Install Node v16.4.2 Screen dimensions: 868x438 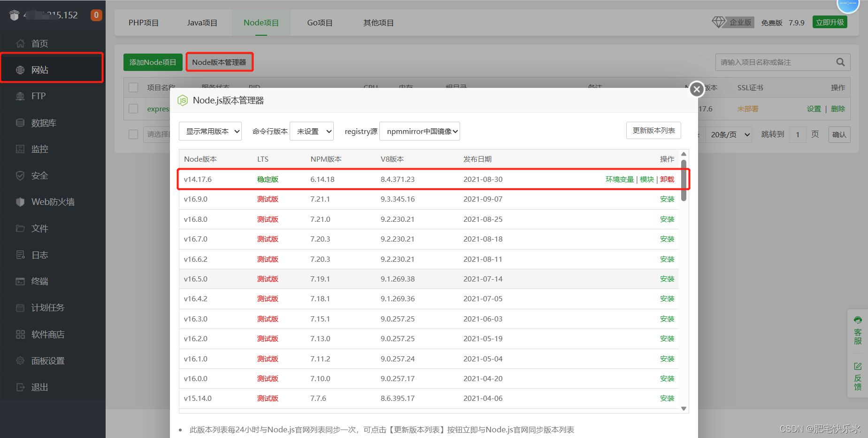(667, 299)
